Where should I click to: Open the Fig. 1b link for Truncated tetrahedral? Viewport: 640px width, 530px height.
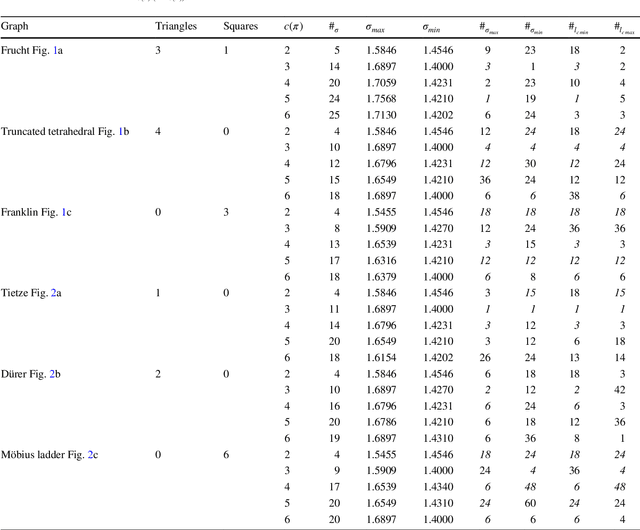coord(123,132)
